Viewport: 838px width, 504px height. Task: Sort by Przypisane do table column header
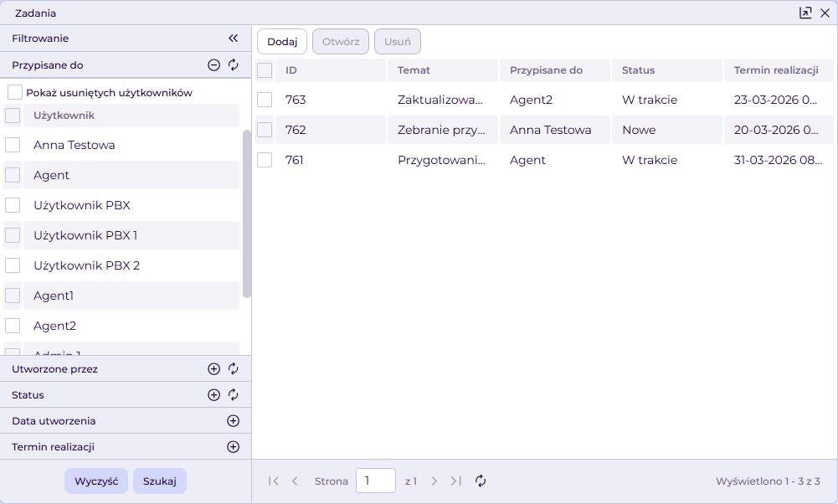[x=555, y=70]
